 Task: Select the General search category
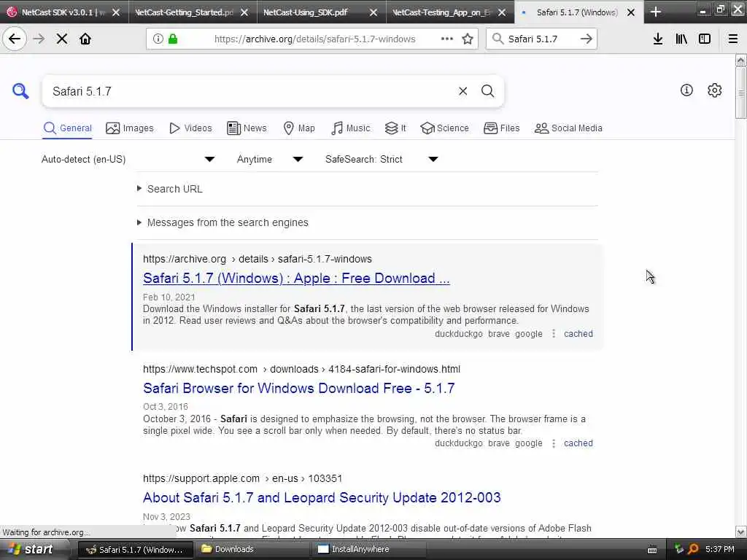pos(67,128)
